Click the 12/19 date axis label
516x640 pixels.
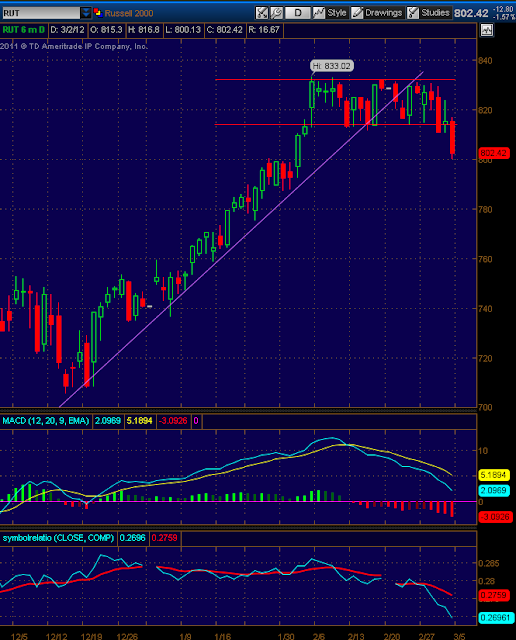point(91,636)
